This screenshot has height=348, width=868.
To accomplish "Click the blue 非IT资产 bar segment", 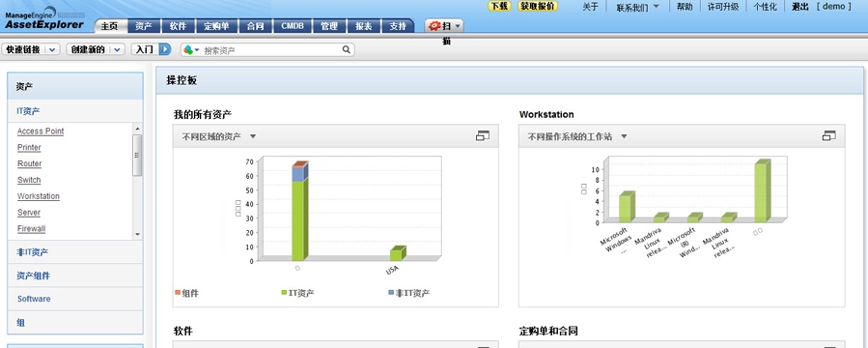I will pos(299,173).
